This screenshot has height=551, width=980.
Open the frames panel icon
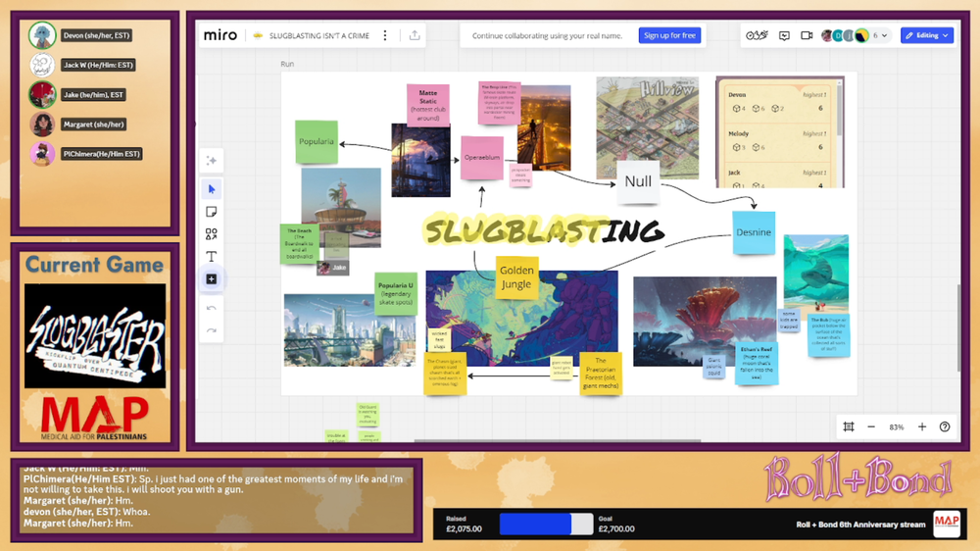pos(849,427)
